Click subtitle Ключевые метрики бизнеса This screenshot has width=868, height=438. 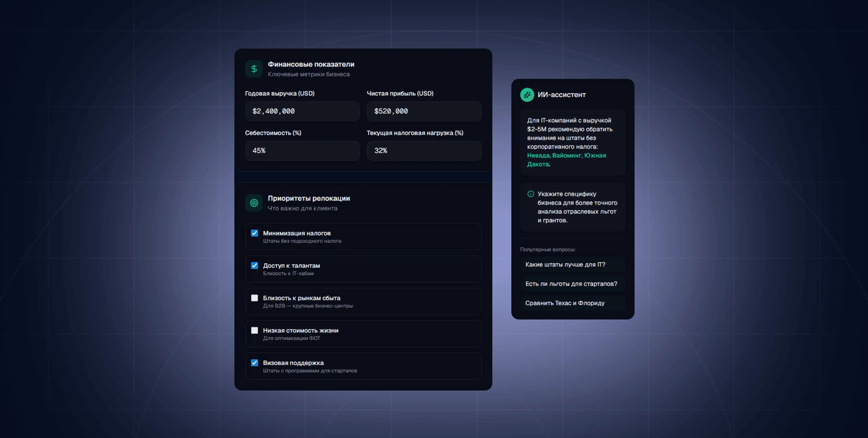point(309,74)
